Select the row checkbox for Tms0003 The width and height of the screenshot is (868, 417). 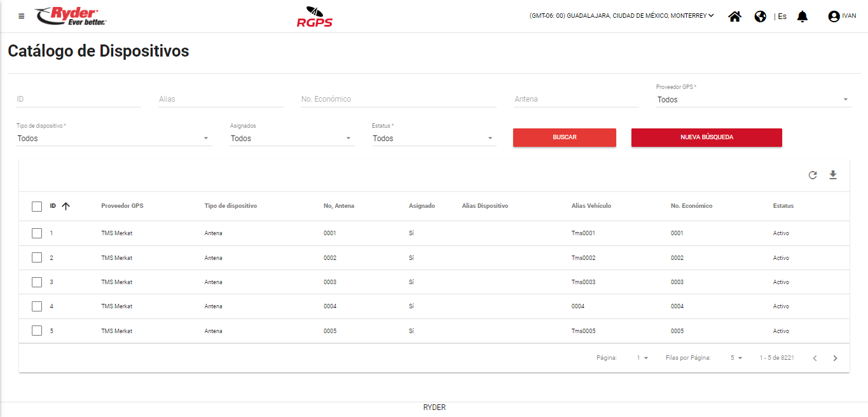[x=37, y=282]
